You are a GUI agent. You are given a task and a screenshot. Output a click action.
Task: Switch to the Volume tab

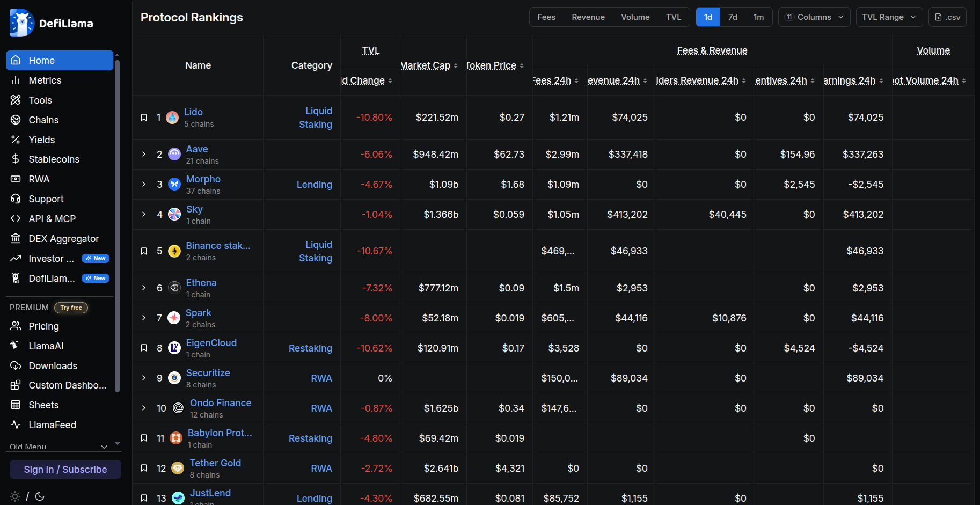[x=635, y=17]
